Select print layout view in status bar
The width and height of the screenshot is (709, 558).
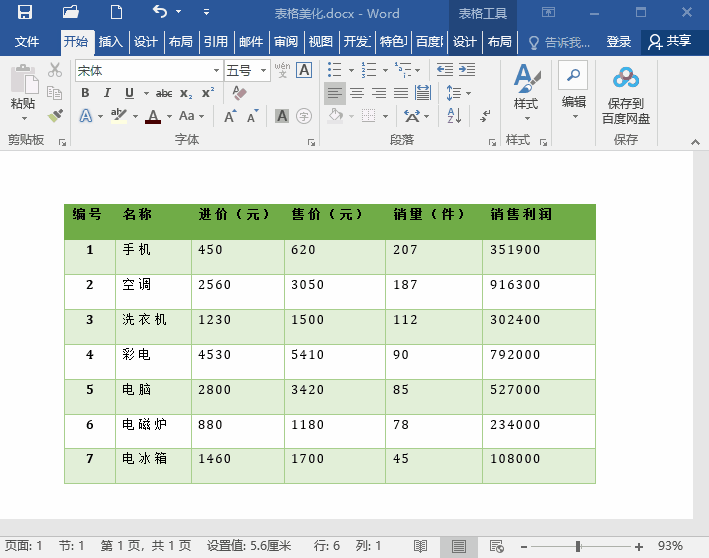click(x=458, y=546)
